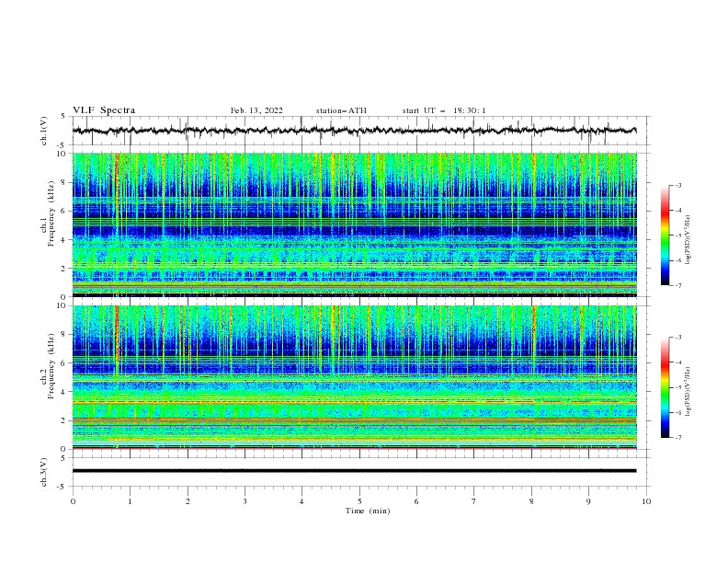Click inside the ch.2 spectrogram panel

click(x=354, y=377)
